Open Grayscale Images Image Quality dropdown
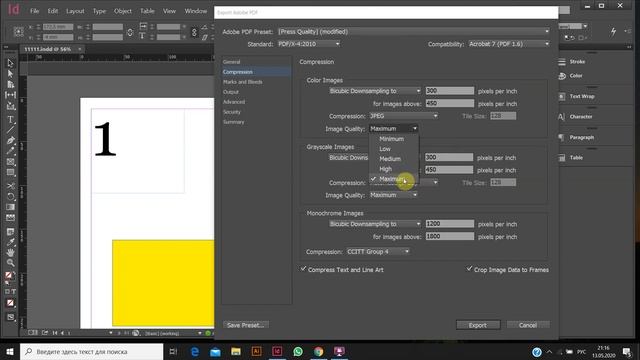 pos(393,195)
